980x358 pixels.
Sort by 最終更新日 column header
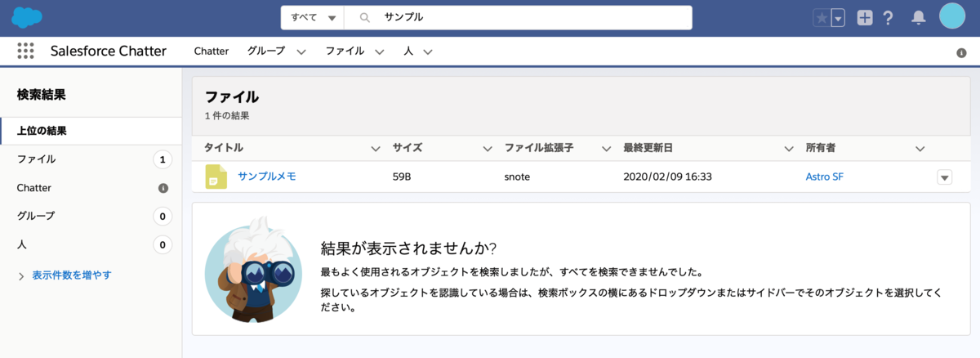coord(648,148)
